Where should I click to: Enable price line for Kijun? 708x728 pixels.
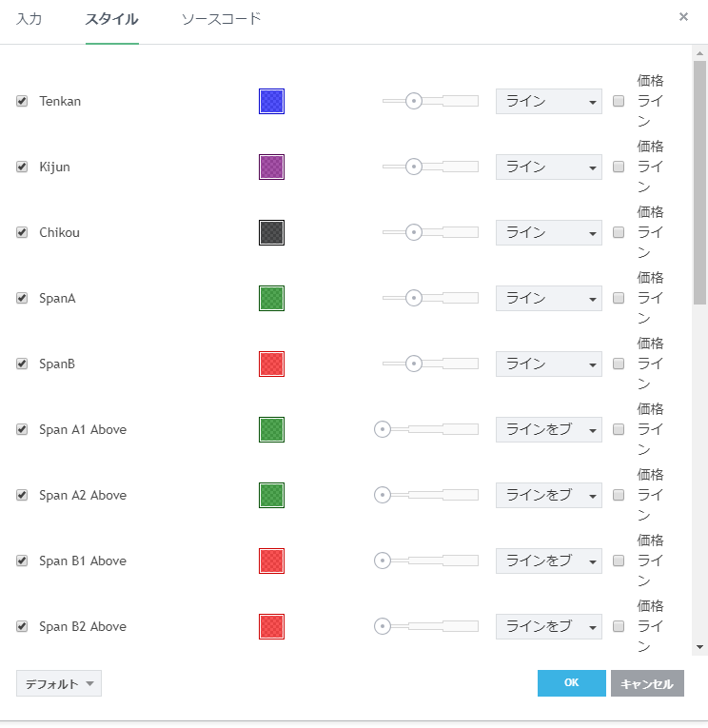619,167
